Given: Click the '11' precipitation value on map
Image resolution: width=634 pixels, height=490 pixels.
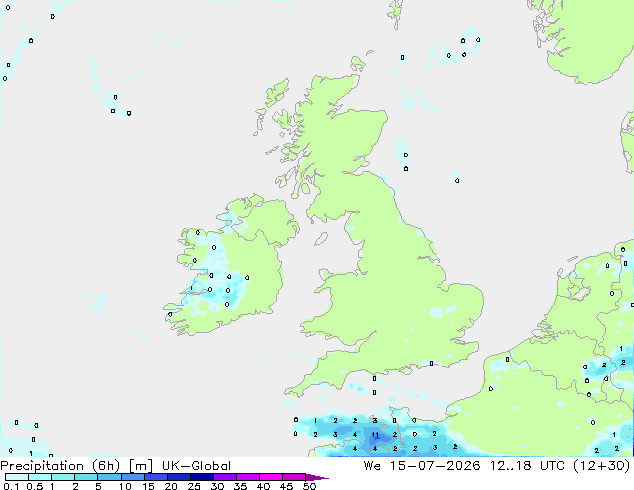Looking at the screenshot, I should (375, 435).
